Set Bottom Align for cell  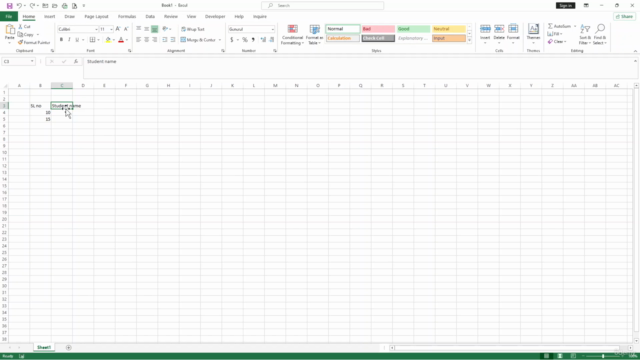(x=155, y=29)
